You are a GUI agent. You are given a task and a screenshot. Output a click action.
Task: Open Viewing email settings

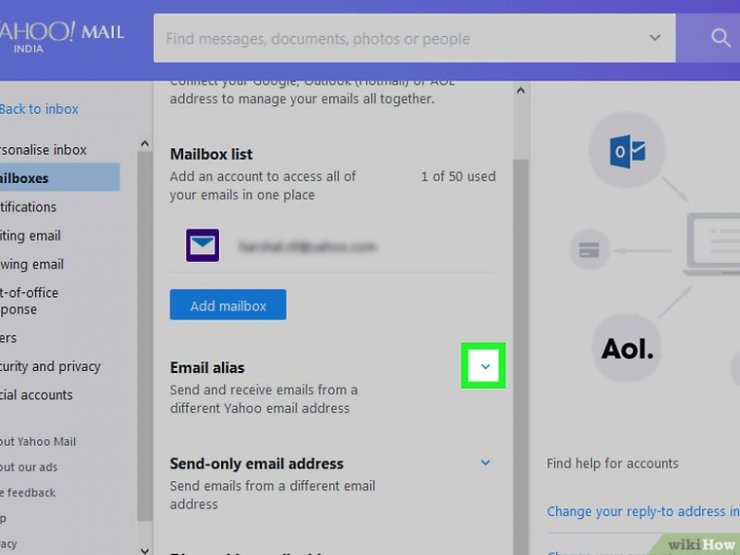(32, 264)
